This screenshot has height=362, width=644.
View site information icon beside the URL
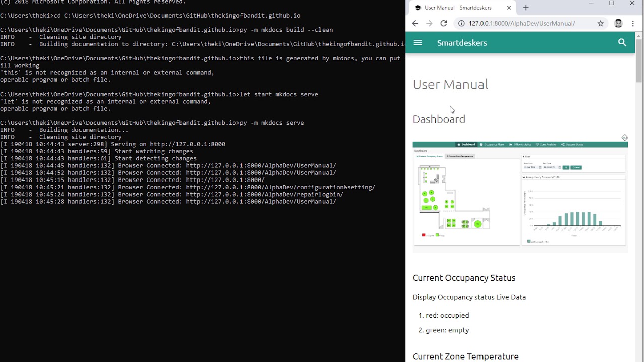pyautogui.click(x=461, y=23)
